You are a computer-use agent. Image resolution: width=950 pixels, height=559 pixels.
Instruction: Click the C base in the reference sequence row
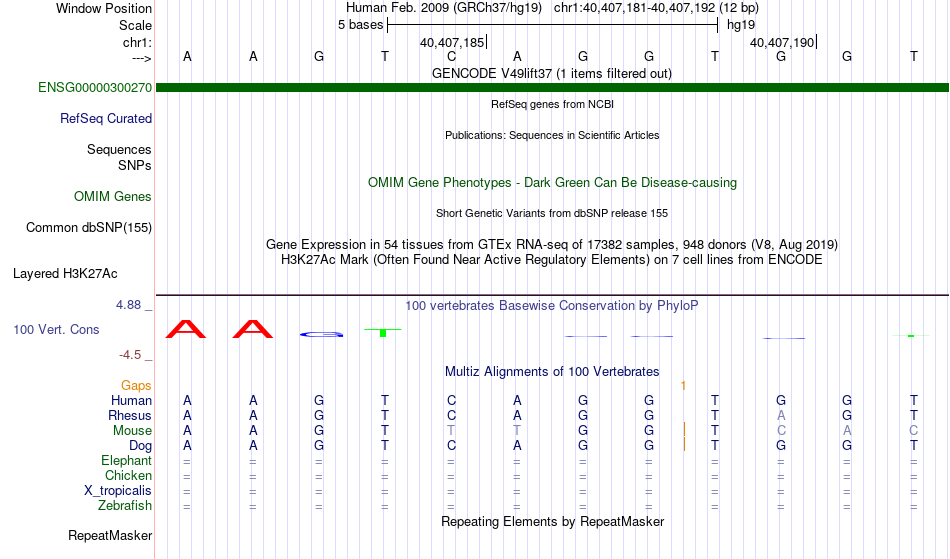click(x=451, y=56)
